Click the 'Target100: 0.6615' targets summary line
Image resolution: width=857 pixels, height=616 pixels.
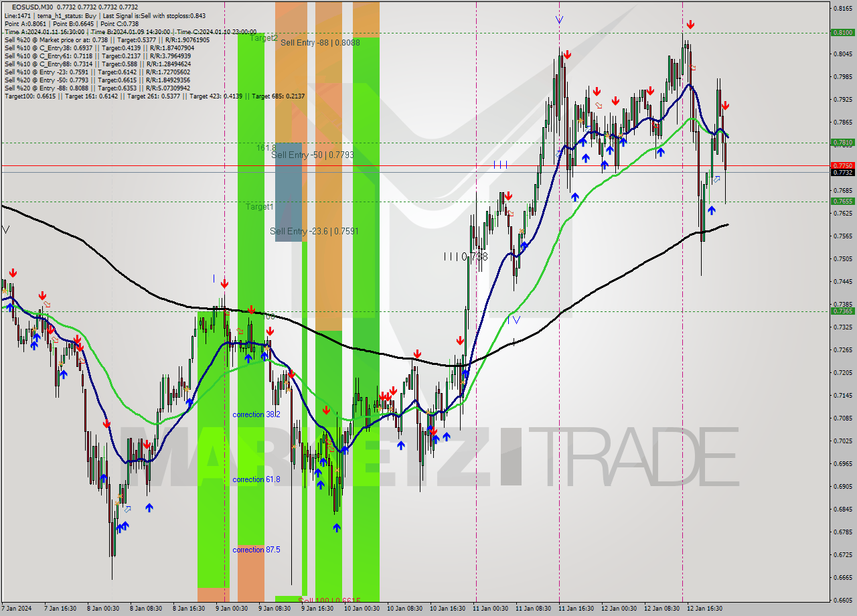155,96
